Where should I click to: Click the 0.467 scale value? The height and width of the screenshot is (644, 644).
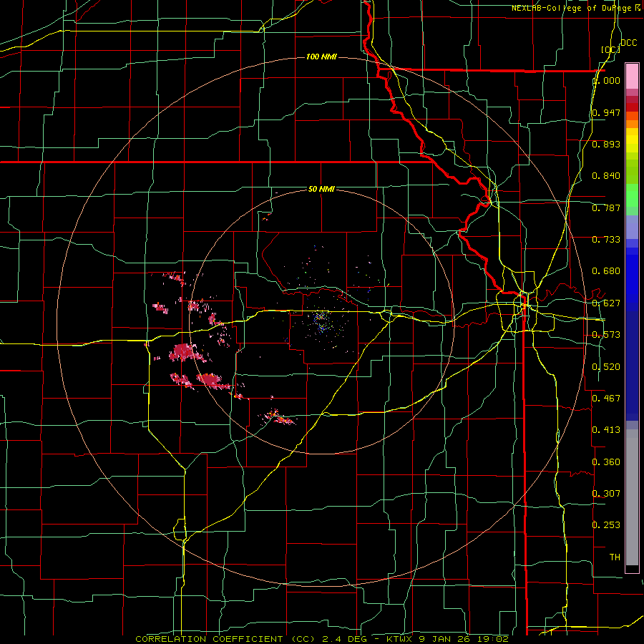click(x=606, y=399)
